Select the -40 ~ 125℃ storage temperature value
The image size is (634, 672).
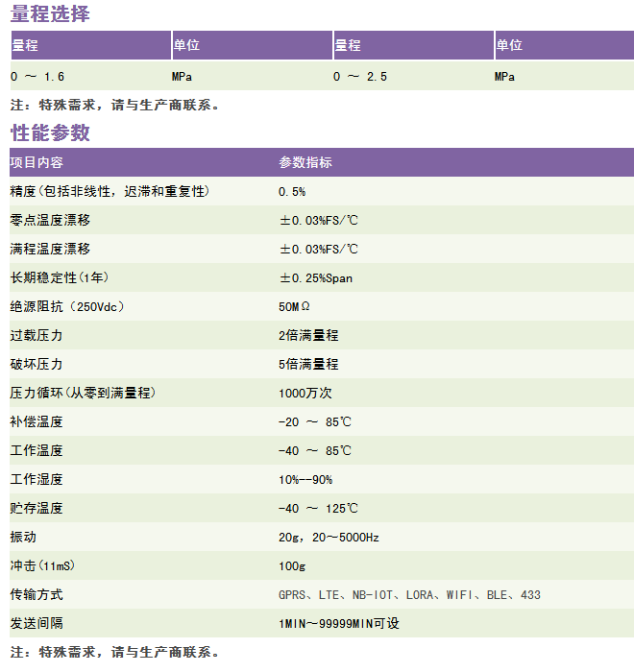pyautogui.click(x=318, y=509)
